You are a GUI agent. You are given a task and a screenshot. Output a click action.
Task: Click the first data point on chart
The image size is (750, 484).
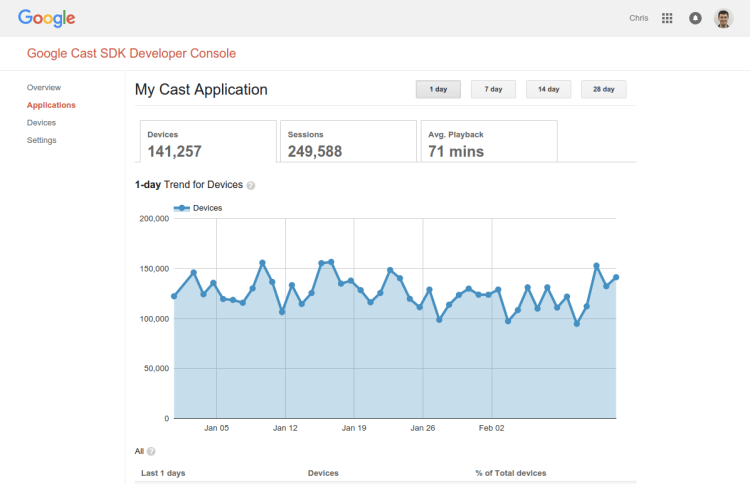(x=174, y=297)
